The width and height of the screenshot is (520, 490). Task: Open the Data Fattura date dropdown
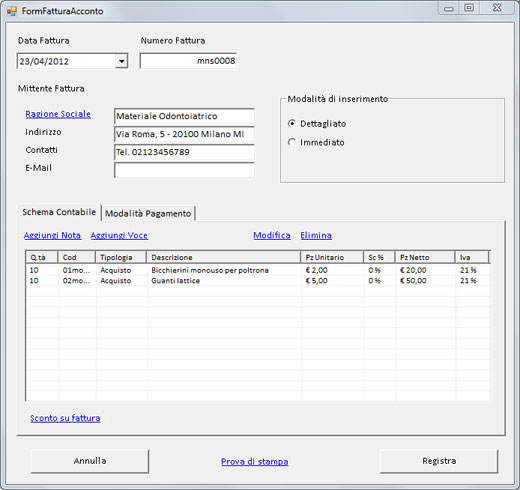pos(121,61)
